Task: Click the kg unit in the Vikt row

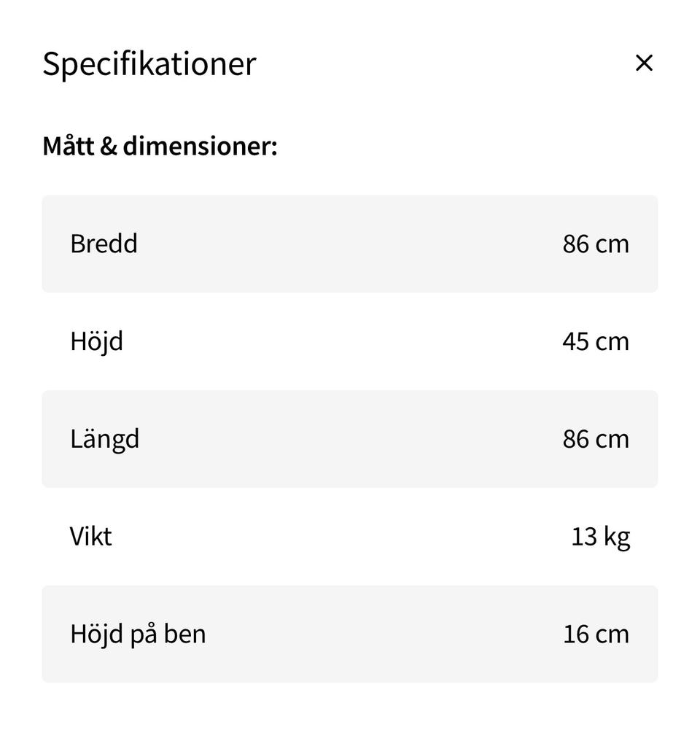Action: click(617, 537)
